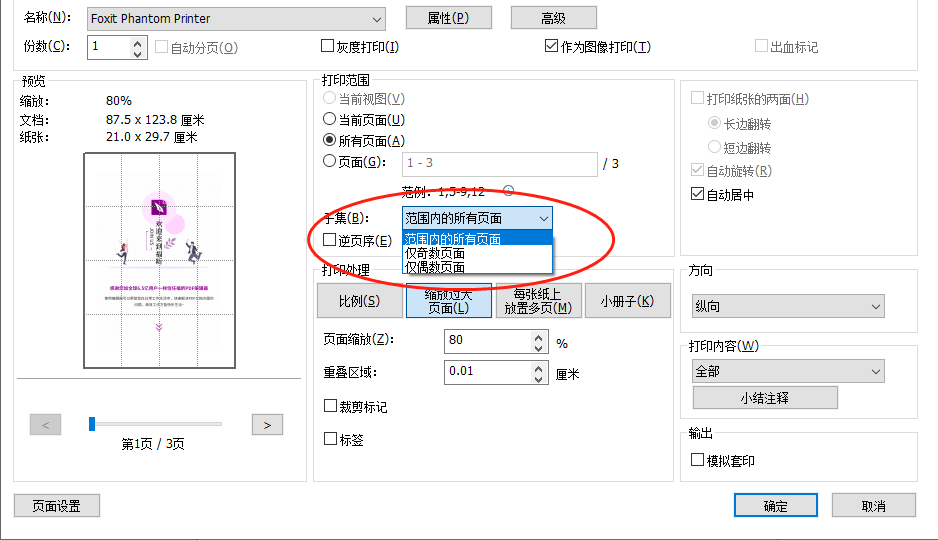Select the 页面 range radio button

329,161
